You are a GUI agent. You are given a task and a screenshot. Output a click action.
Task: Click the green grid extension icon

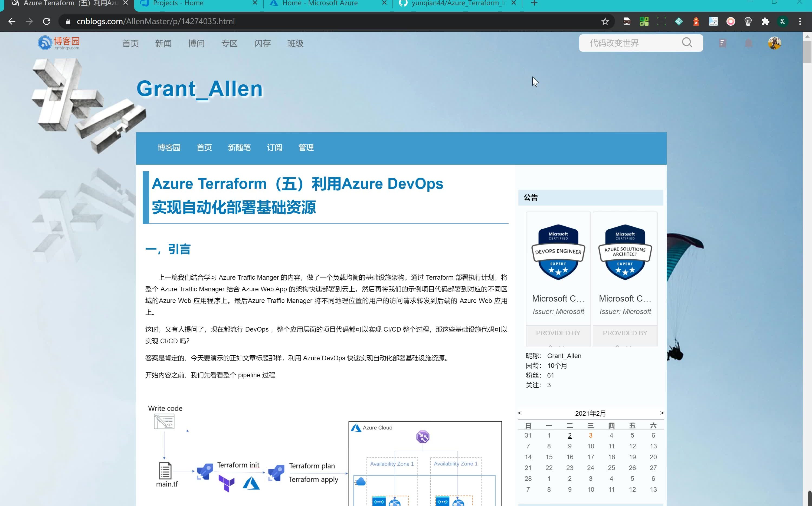[x=644, y=21]
